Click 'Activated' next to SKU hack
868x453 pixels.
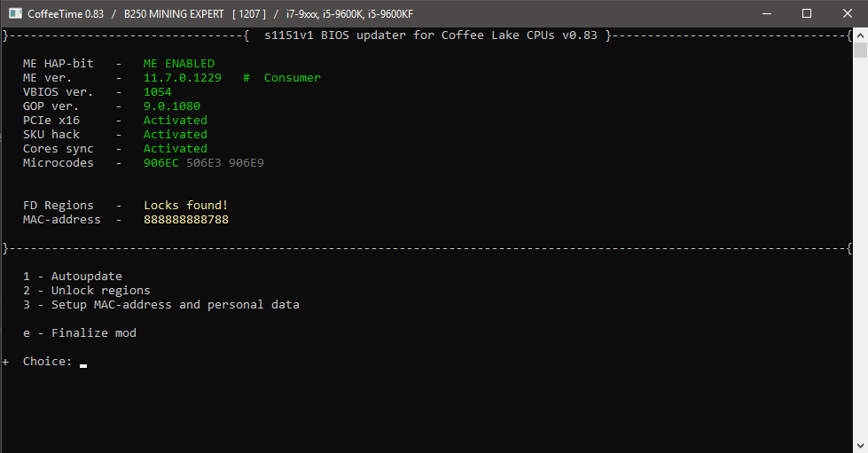[x=176, y=135]
